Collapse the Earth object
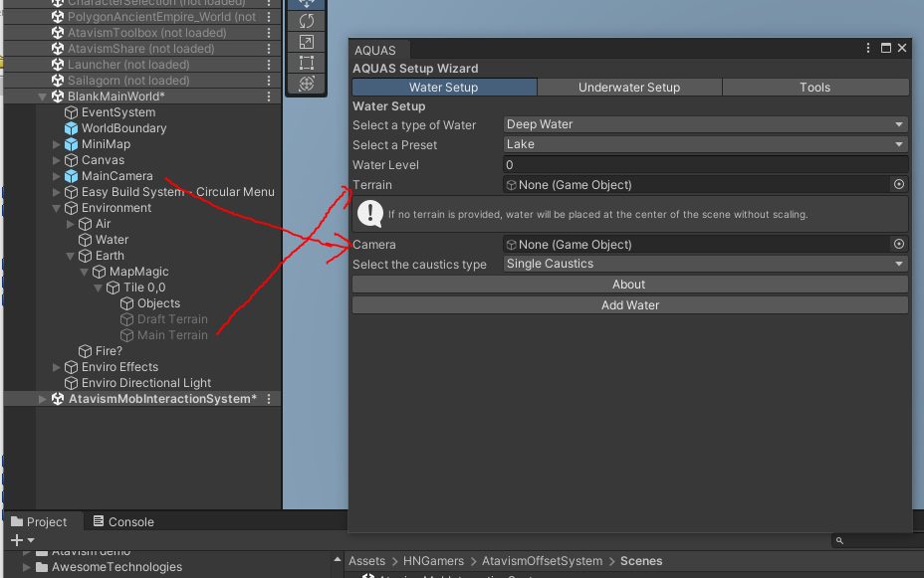Image resolution: width=924 pixels, height=578 pixels. pos(70,256)
